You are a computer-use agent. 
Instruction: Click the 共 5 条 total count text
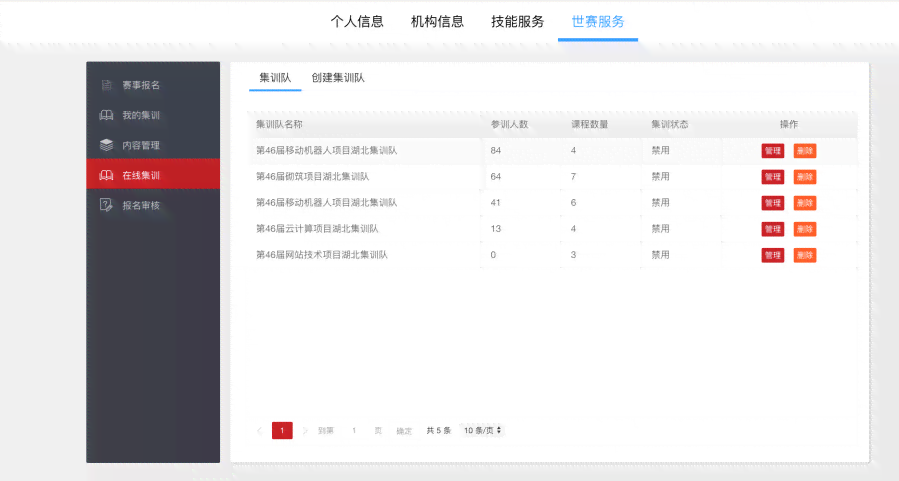(x=439, y=431)
